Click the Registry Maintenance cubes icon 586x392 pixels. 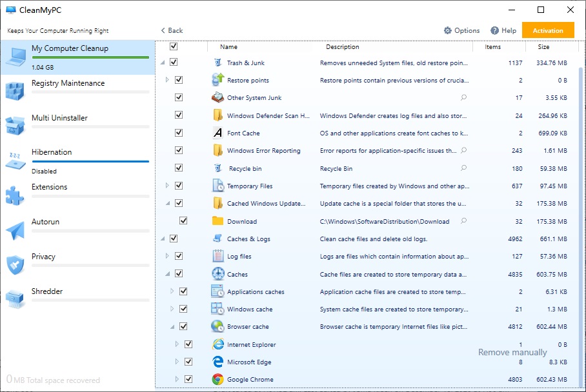click(x=15, y=92)
